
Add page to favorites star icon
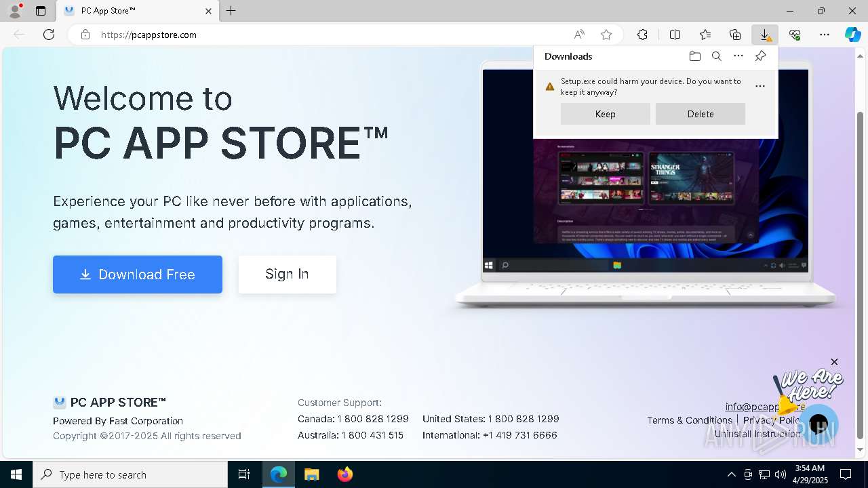coord(606,35)
